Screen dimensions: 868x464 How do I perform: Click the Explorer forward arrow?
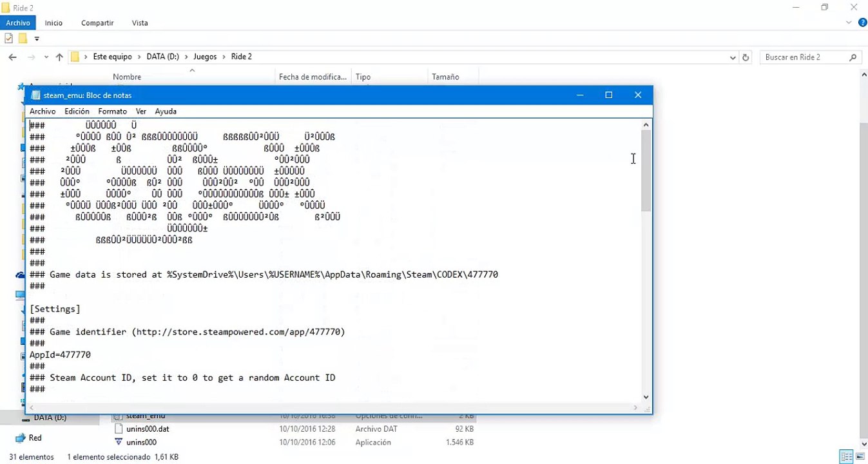[31, 57]
